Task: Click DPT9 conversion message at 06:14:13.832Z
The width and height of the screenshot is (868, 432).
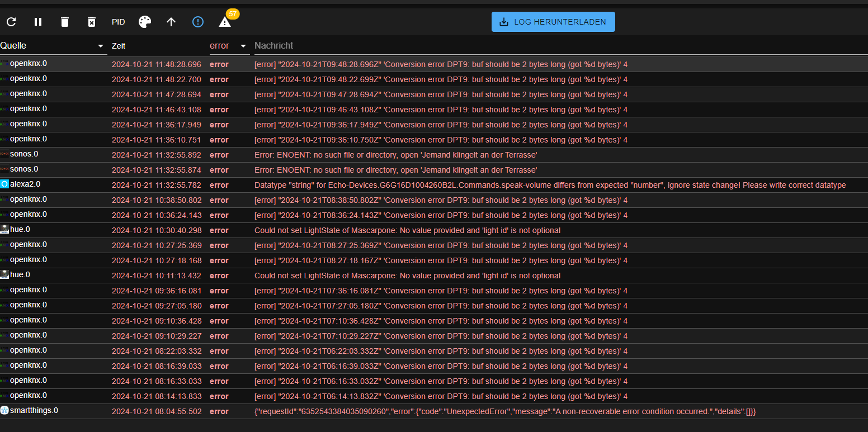Action: [441, 396]
